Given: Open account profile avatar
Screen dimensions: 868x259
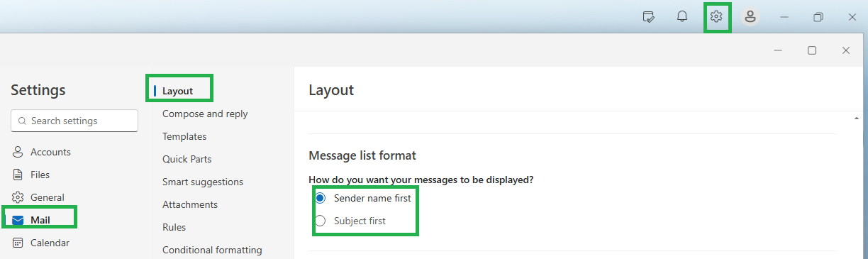Looking at the screenshot, I should tap(750, 16).
